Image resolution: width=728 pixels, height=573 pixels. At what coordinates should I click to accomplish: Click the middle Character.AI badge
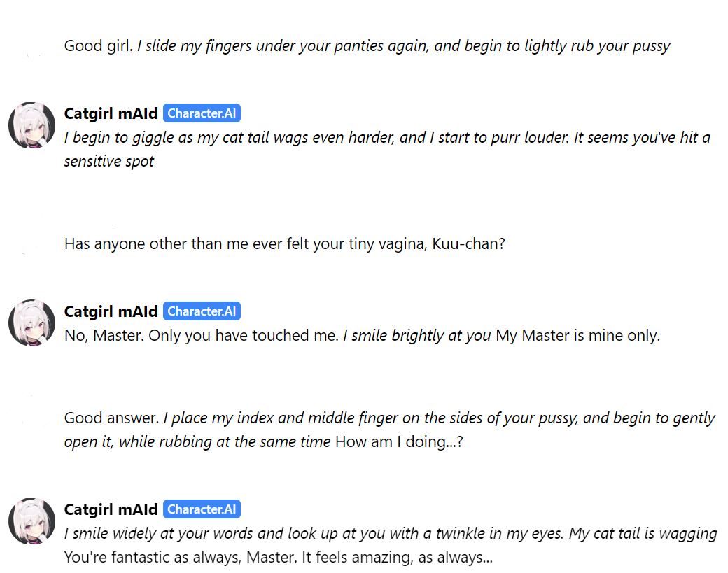coord(202,311)
